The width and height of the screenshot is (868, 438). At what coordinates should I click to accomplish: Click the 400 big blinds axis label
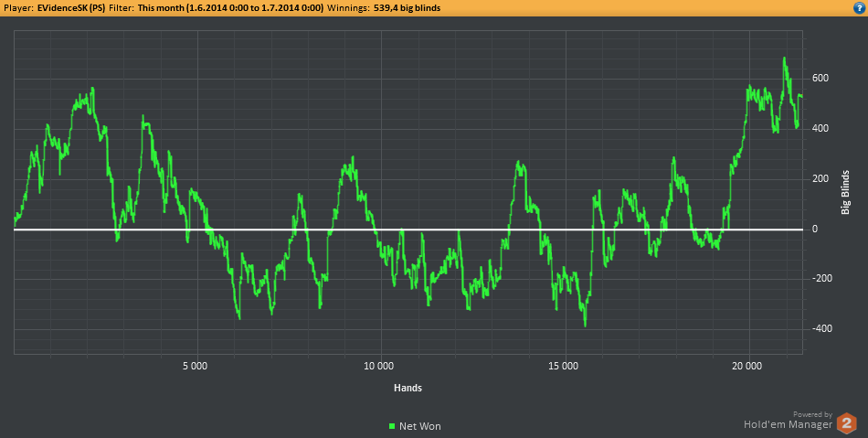(820, 129)
